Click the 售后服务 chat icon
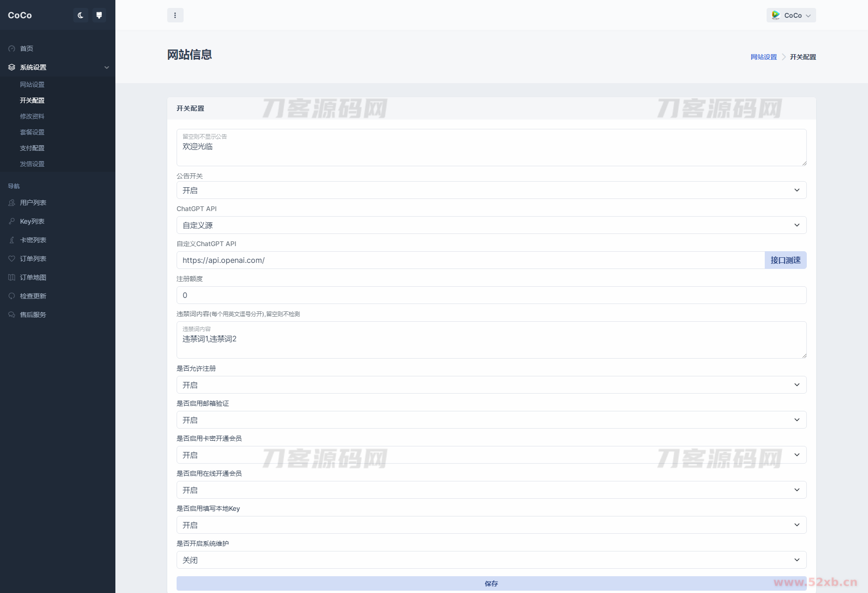Image resolution: width=868 pixels, height=593 pixels. click(x=12, y=315)
